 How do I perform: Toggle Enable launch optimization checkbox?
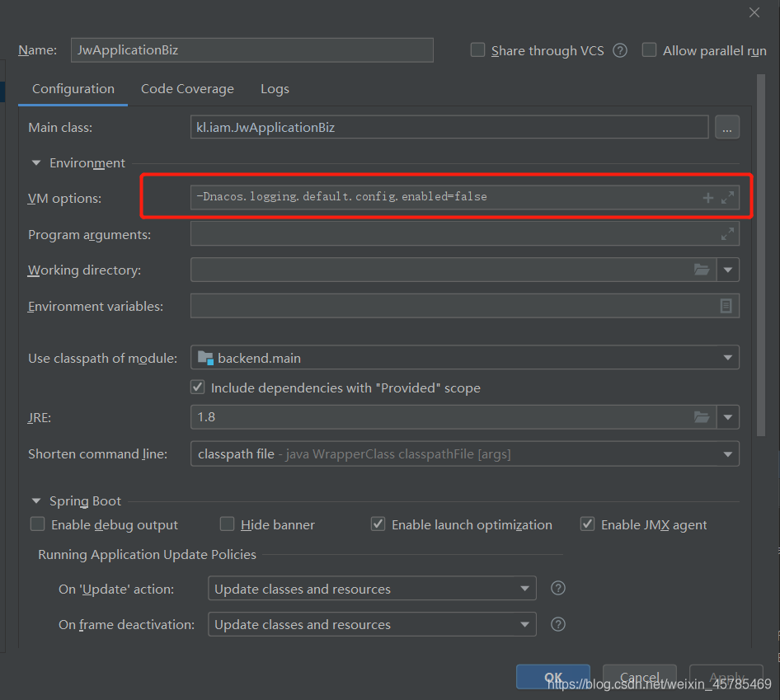[x=378, y=524]
